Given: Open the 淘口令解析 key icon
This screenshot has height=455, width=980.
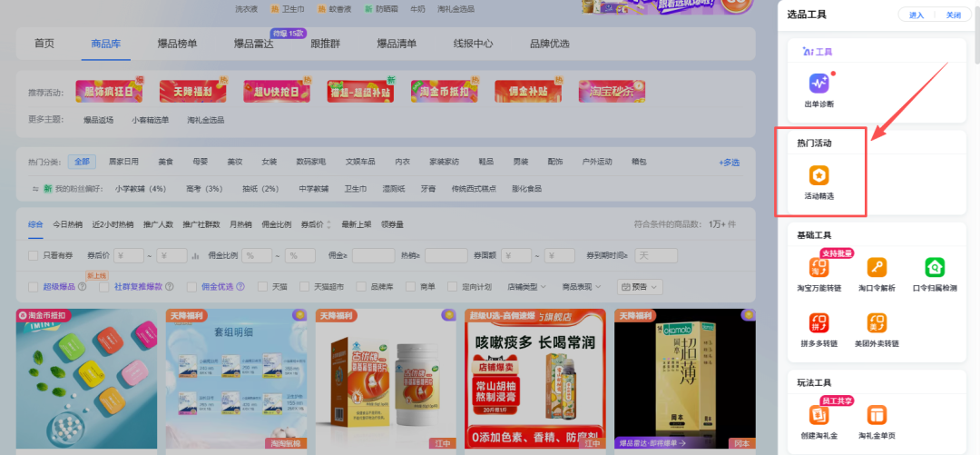Looking at the screenshot, I should click(x=877, y=267).
